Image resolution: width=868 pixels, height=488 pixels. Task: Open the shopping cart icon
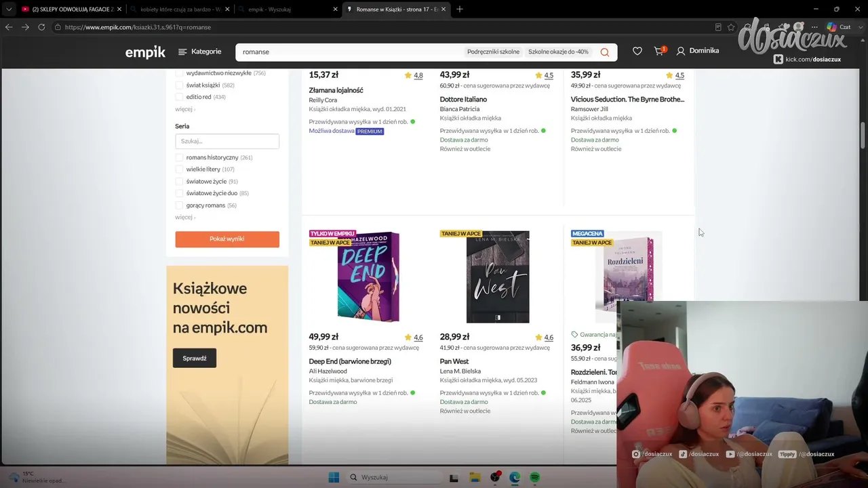659,51
